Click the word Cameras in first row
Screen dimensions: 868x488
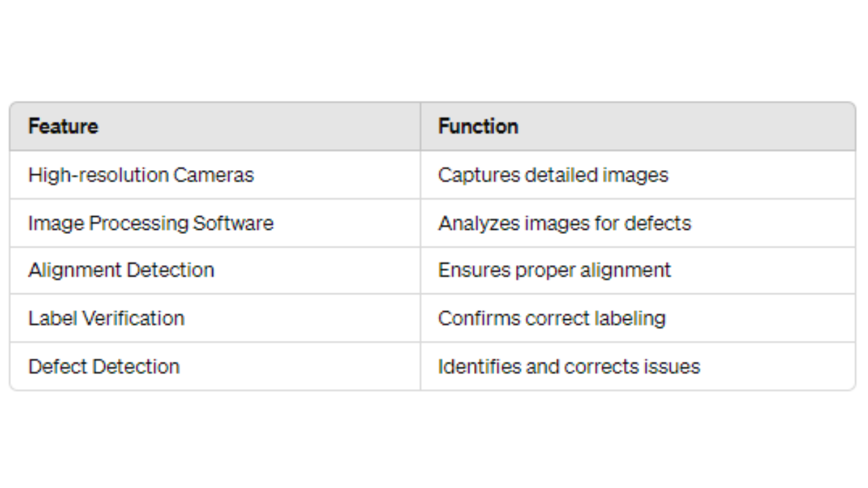(213, 175)
